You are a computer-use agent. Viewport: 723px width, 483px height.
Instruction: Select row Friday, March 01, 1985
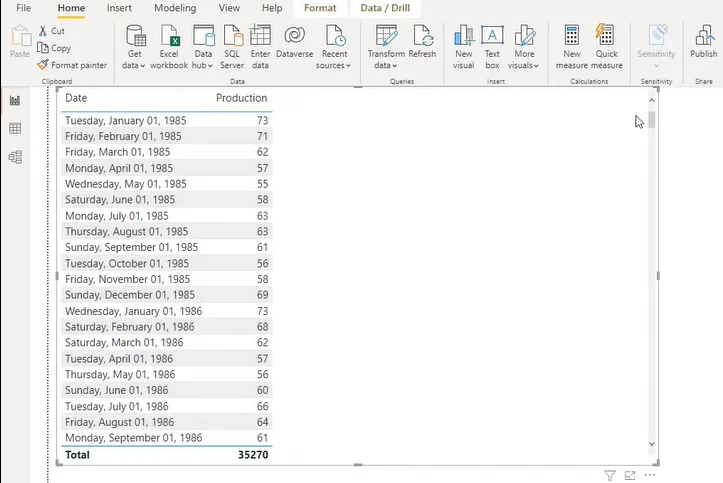[166, 152]
